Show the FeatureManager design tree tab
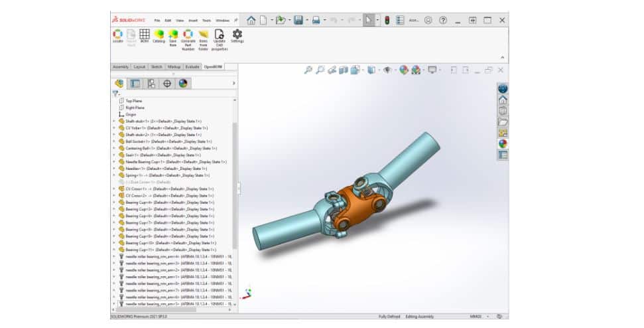The image size is (644, 328). point(119,84)
